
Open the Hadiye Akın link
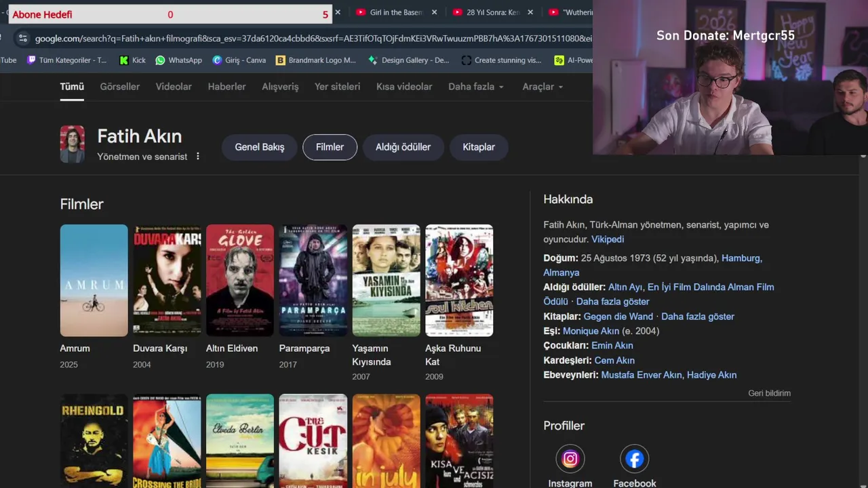711,375
